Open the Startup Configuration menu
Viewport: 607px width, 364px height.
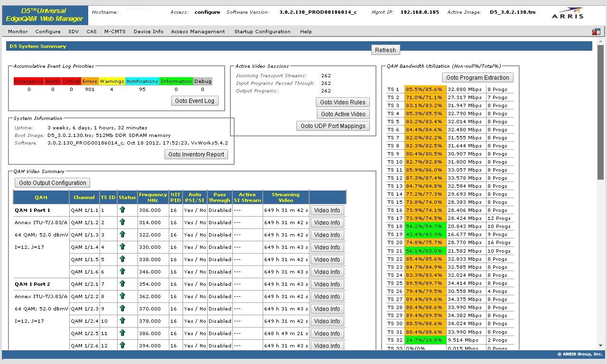click(262, 32)
